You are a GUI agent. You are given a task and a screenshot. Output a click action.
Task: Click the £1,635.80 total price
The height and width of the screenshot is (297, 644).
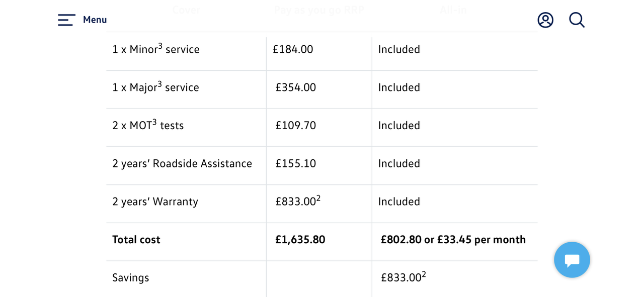pos(300,240)
